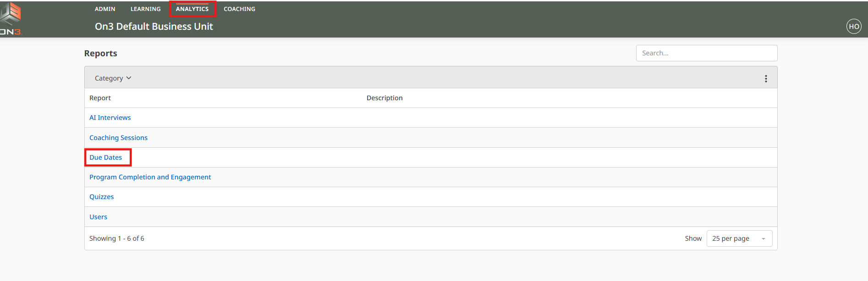Switch to the COACHING tab
The image size is (868, 281).
point(239,9)
